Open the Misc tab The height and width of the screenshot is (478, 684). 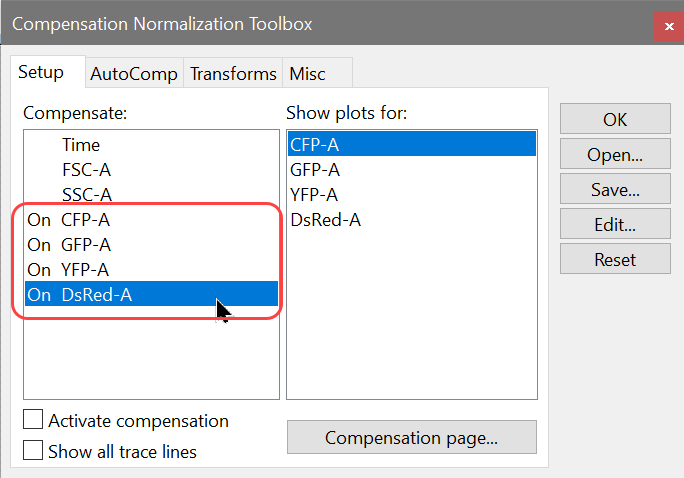307,74
